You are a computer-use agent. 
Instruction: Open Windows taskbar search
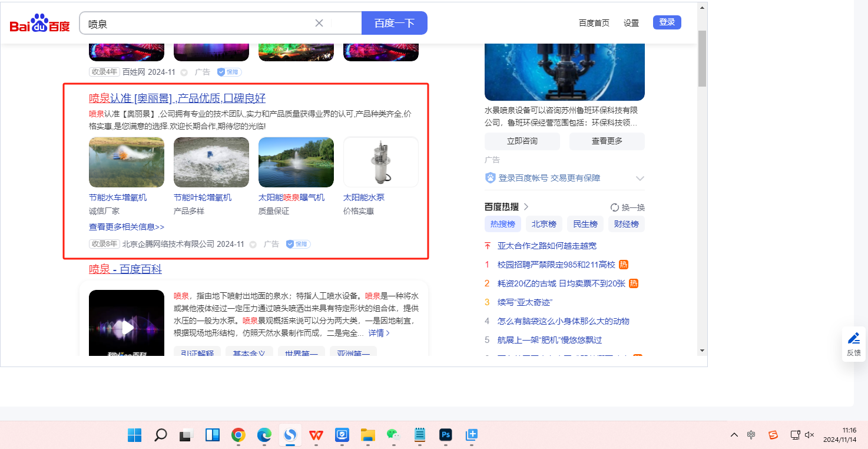tap(160, 435)
